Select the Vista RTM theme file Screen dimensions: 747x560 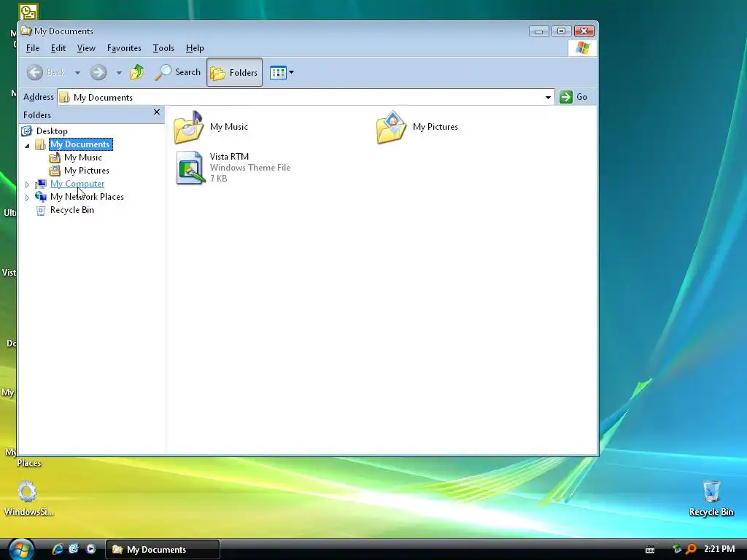pos(190,168)
